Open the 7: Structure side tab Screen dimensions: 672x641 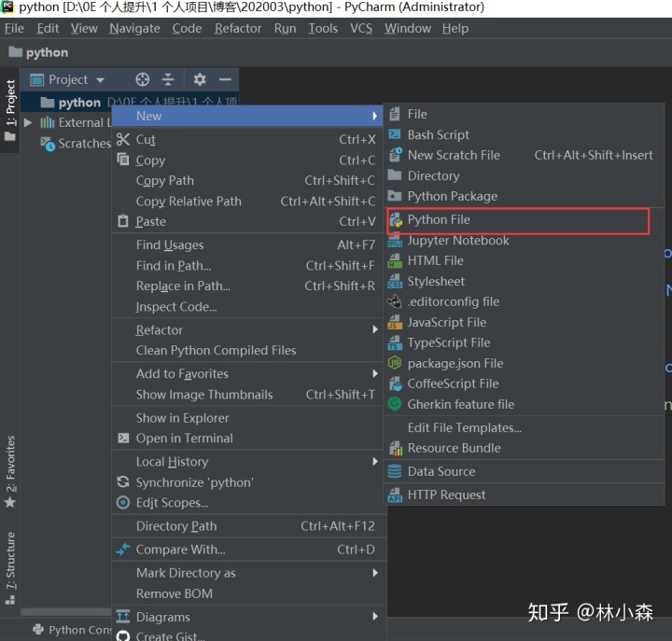[x=10, y=567]
